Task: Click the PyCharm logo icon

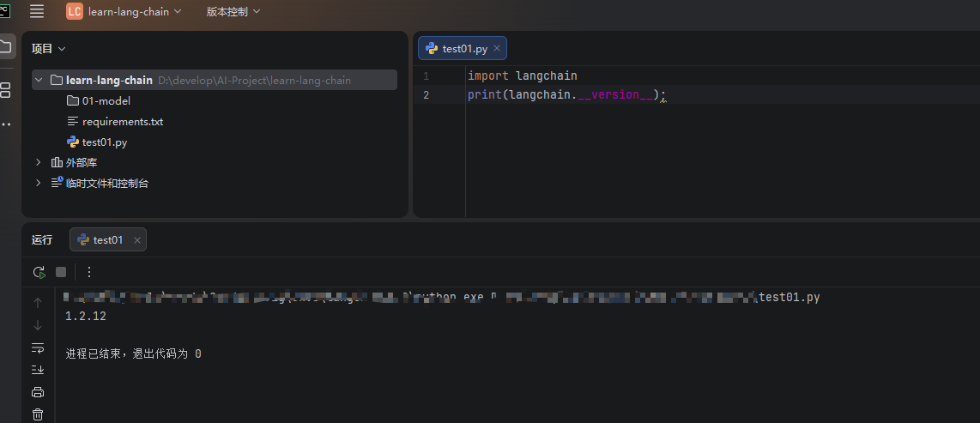Action: (3, 10)
